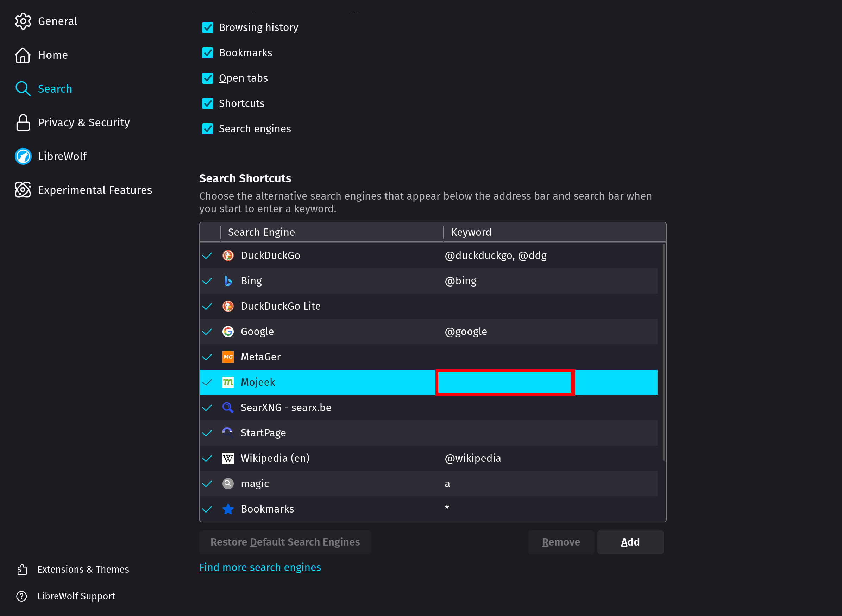Toggle the MetaGer row checkmark
842x616 pixels.
coord(207,357)
